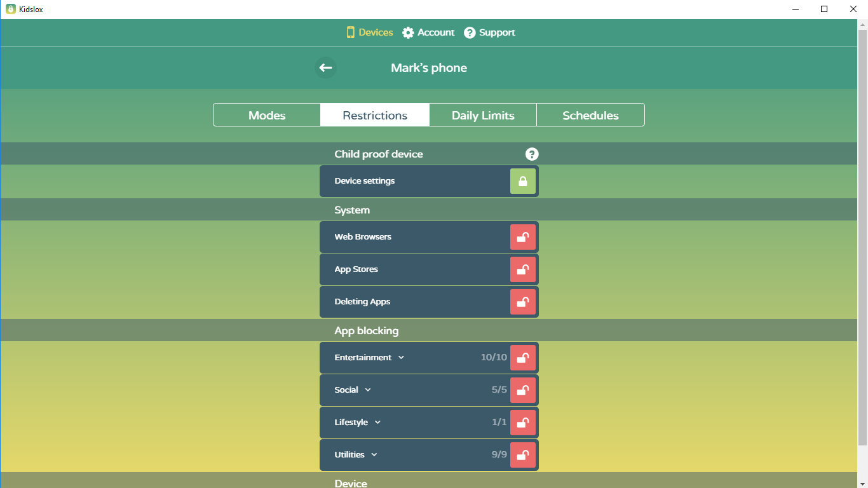Click the Child proof device heading
This screenshot has width=868, height=488.
click(x=379, y=154)
